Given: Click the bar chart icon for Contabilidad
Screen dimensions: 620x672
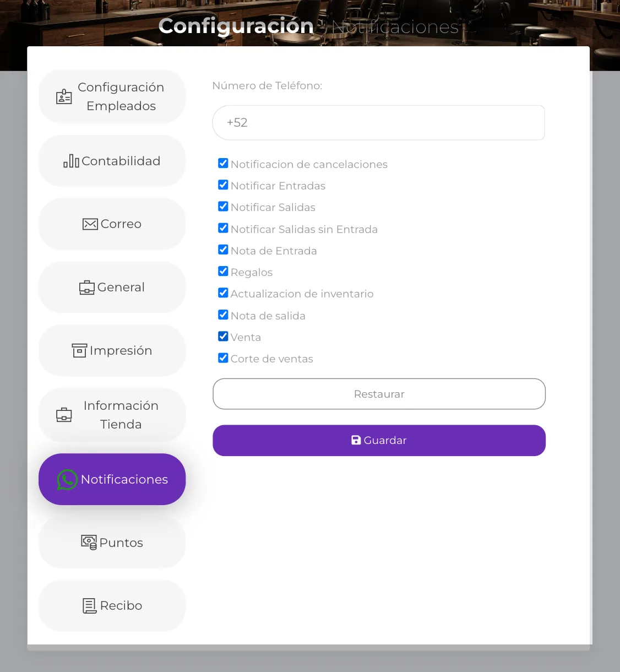Looking at the screenshot, I should [74, 160].
